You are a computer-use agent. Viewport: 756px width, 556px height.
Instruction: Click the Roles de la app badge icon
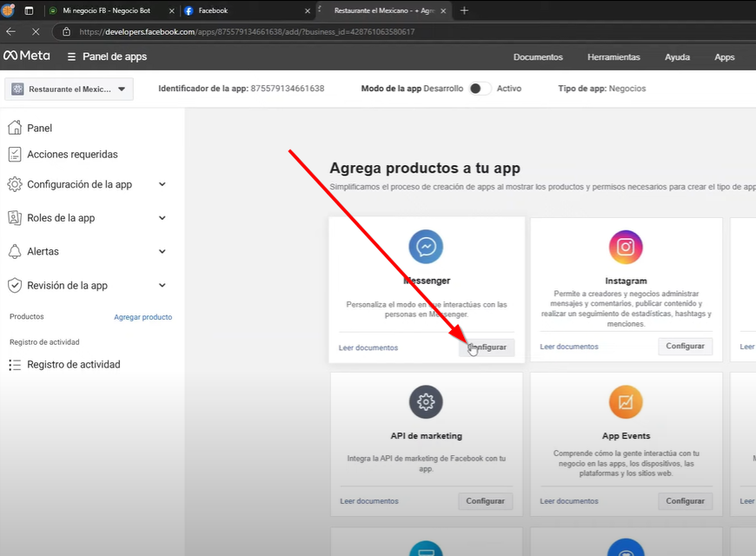tap(15, 218)
